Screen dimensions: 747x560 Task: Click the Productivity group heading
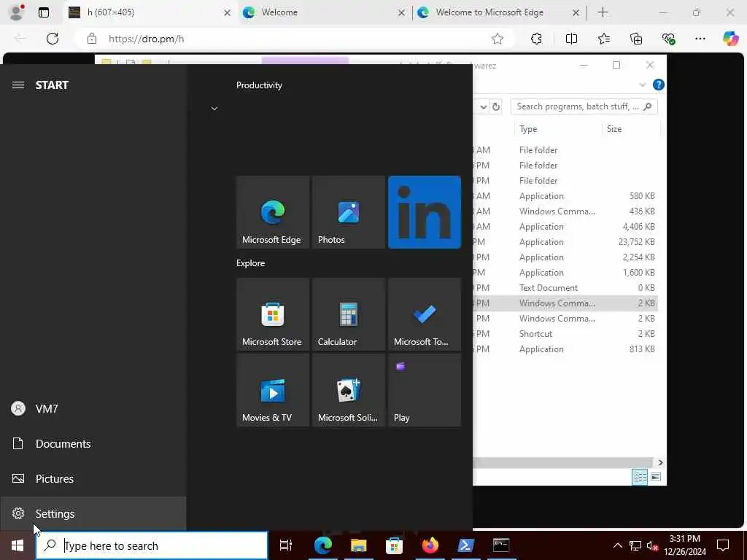[259, 85]
